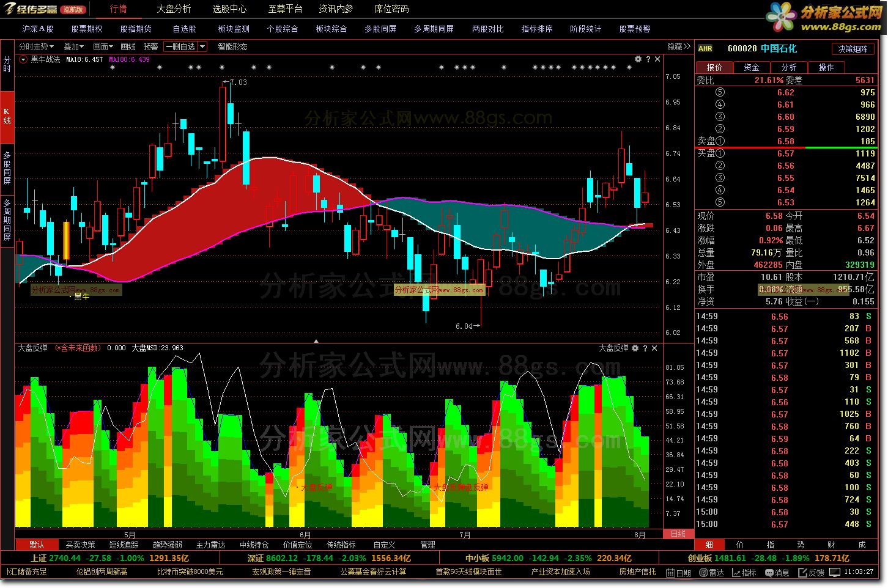Open the 画面 dropdown
888x588 pixels.
coord(103,46)
